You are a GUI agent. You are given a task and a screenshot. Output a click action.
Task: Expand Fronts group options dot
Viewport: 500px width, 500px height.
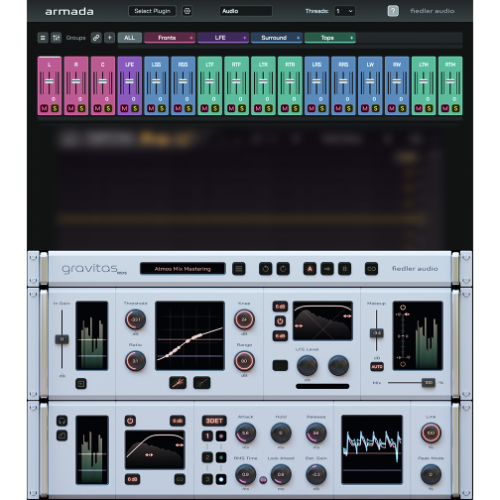(191, 38)
